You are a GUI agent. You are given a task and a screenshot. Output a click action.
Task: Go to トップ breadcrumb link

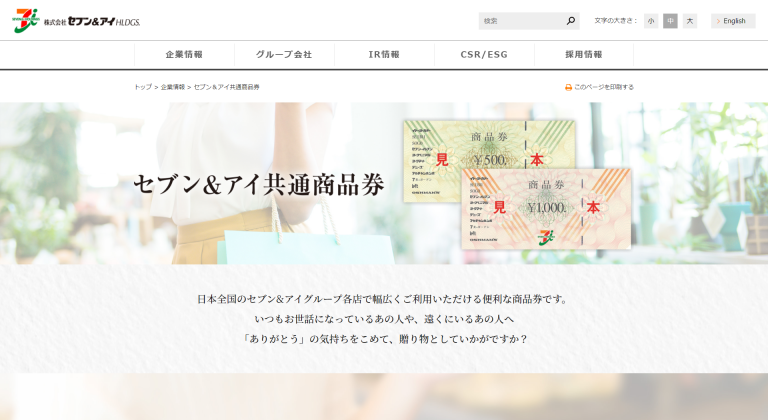[143, 87]
